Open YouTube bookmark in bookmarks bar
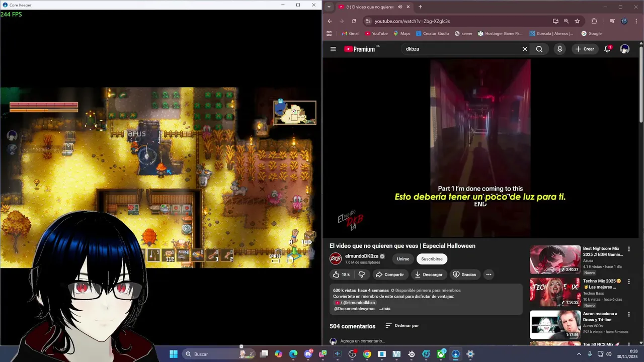The image size is (644, 362). click(376, 34)
